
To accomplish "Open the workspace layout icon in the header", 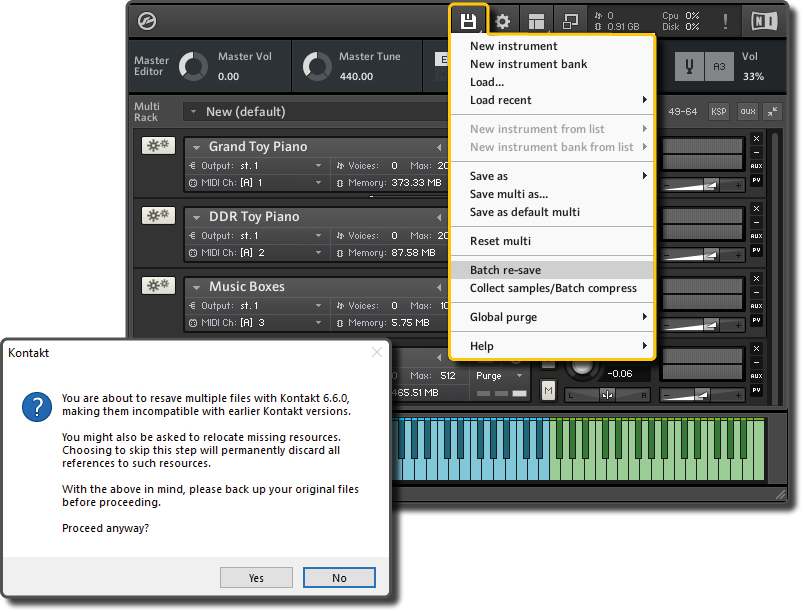I will 536,22.
